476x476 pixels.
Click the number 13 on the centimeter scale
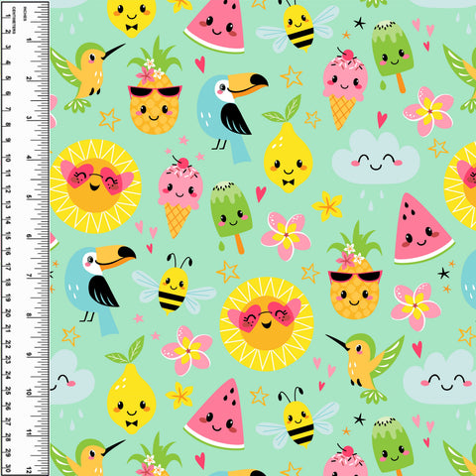pos(8,204)
